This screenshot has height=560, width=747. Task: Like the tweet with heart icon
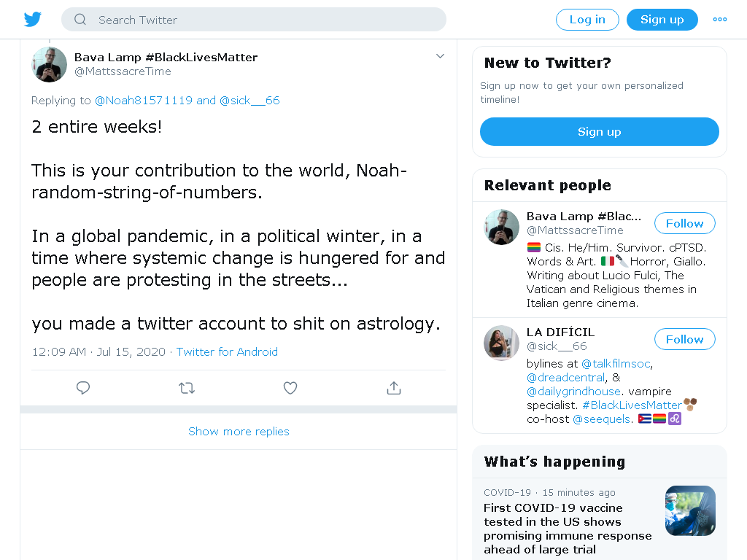tap(290, 388)
